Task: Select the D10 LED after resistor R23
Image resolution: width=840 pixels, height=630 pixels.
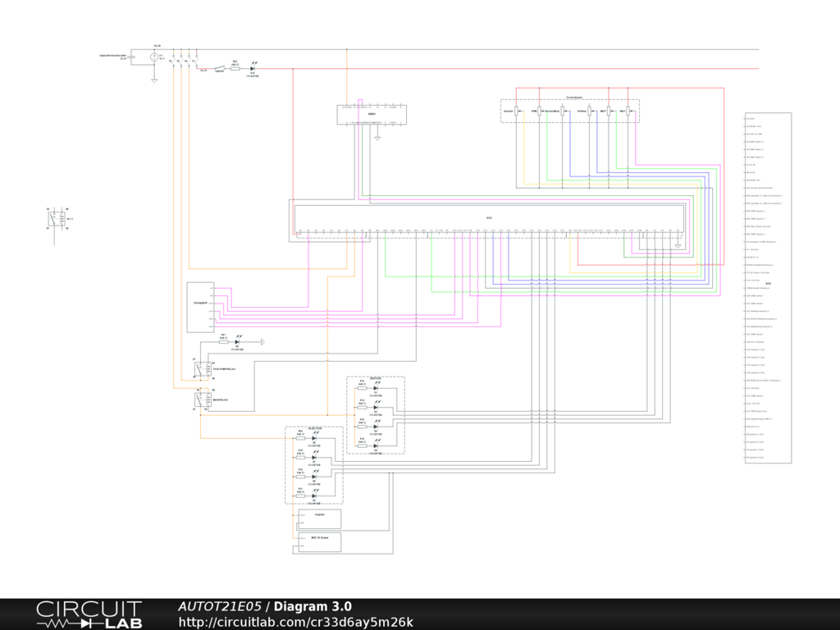Action: [253, 69]
